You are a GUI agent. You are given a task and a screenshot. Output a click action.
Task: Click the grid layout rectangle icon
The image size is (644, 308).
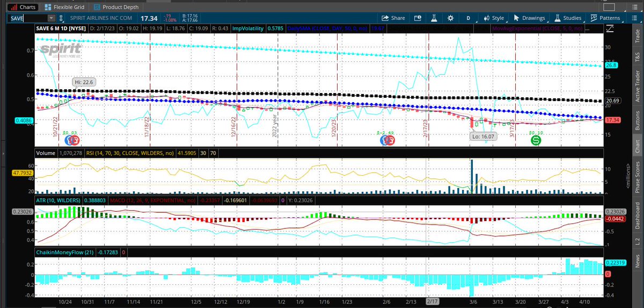click(x=608, y=7)
